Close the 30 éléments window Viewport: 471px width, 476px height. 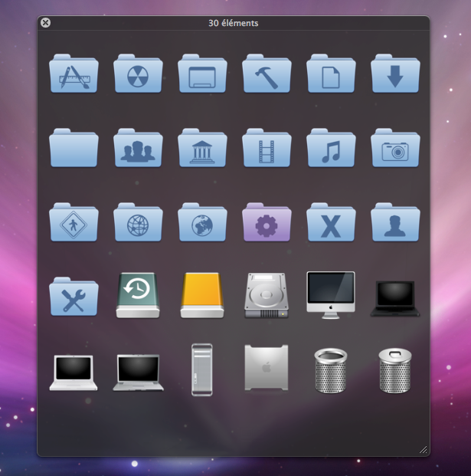(x=45, y=23)
